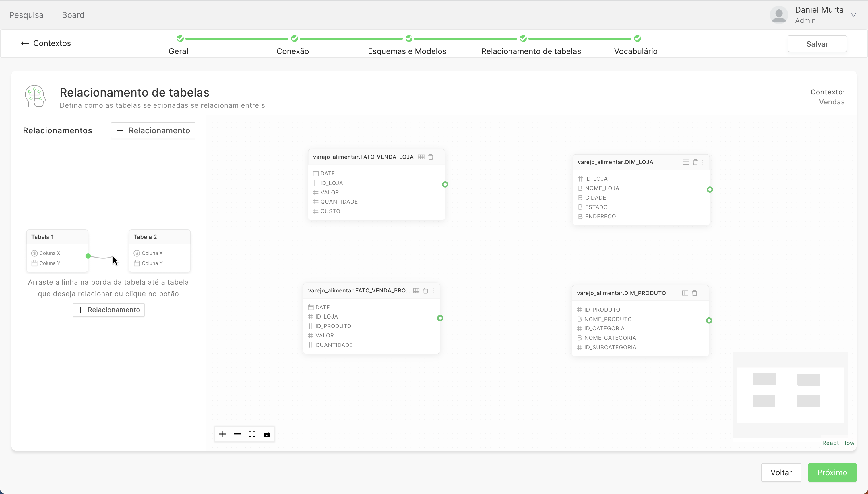This screenshot has width=868, height=494.
Task: Click table grid icon on FATO_VENDA_PRO node
Action: click(x=416, y=290)
